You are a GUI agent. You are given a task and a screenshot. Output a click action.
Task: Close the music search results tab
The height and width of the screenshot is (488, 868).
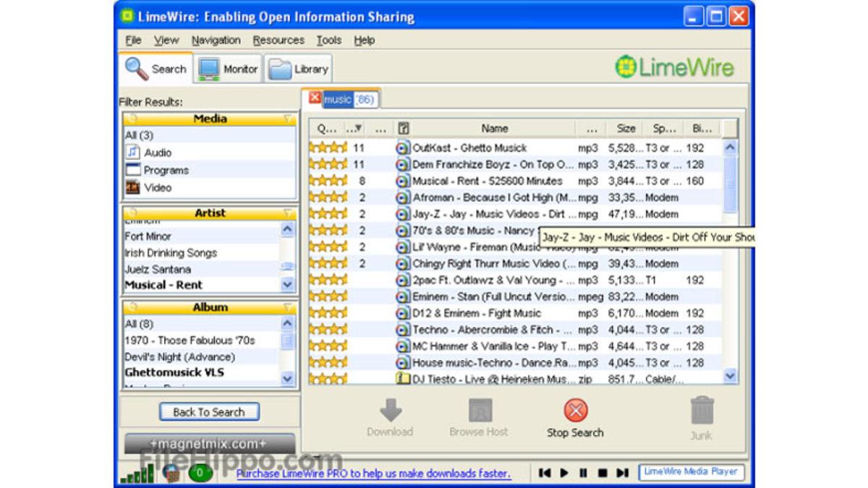click(x=314, y=98)
